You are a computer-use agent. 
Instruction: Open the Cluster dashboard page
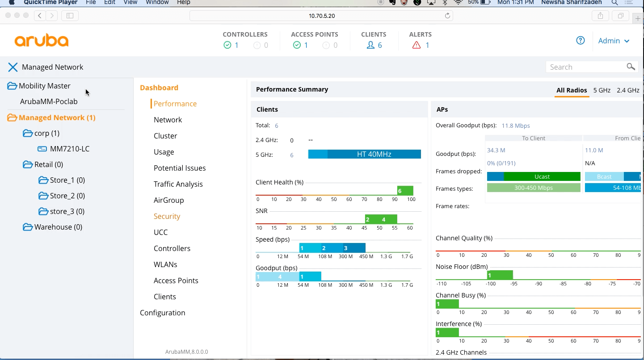tap(165, 136)
